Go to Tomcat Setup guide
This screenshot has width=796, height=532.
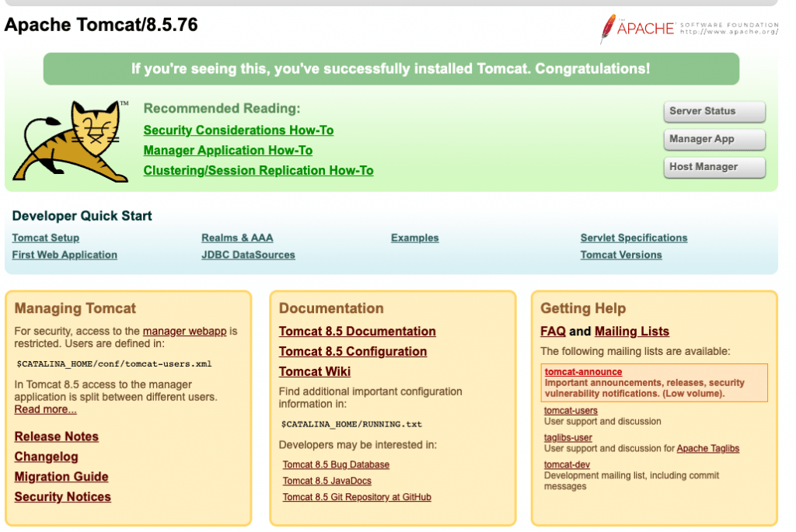point(46,238)
